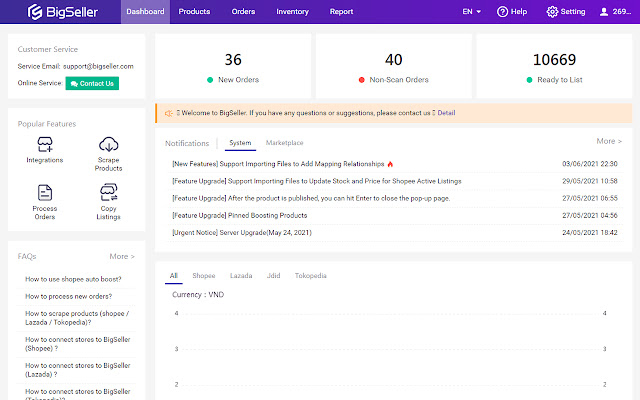This screenshot has height=400, width=640.
Task: Select the Shopee chart tab
Action: pos(203,275)
